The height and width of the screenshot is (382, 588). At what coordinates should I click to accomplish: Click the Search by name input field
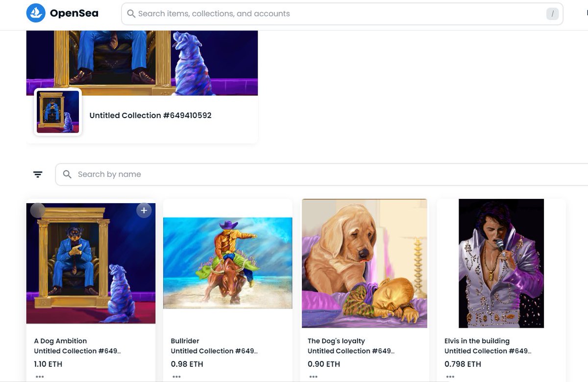tap(196, 174)
